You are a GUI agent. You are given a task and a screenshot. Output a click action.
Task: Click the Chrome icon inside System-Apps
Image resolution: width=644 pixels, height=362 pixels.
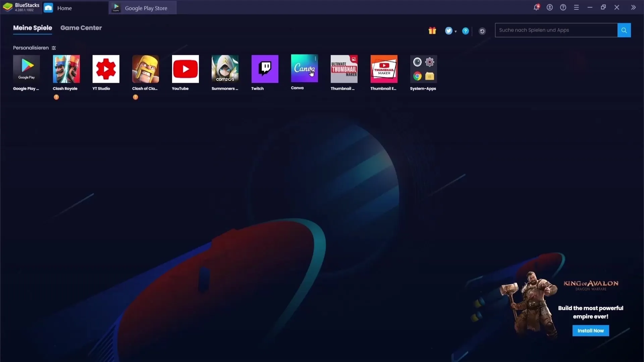tap(417, 76)
